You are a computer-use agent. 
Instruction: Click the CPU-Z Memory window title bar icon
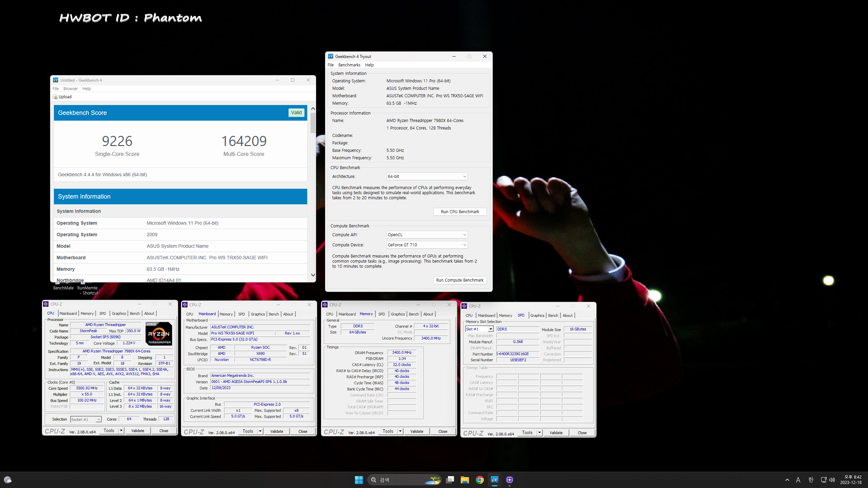pyautogui.click(x=325, y=305)
